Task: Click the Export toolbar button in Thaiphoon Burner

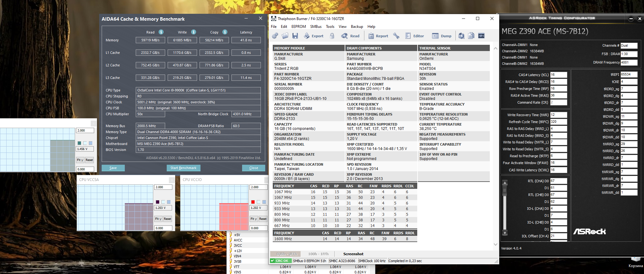Action: 314,36
